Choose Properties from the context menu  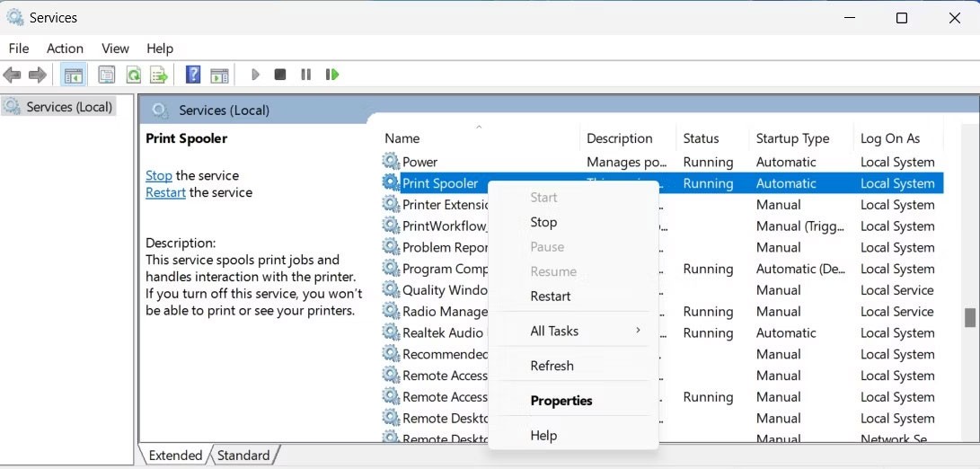[561, 401]
